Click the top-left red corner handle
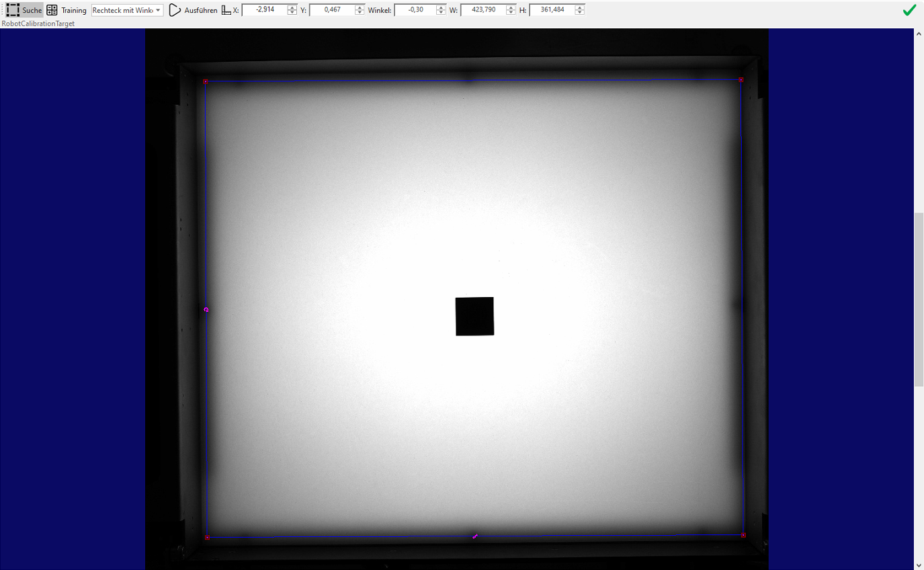The width and height of the screenshot is (924, 570). pyautogui.click(x=206, y=81)
